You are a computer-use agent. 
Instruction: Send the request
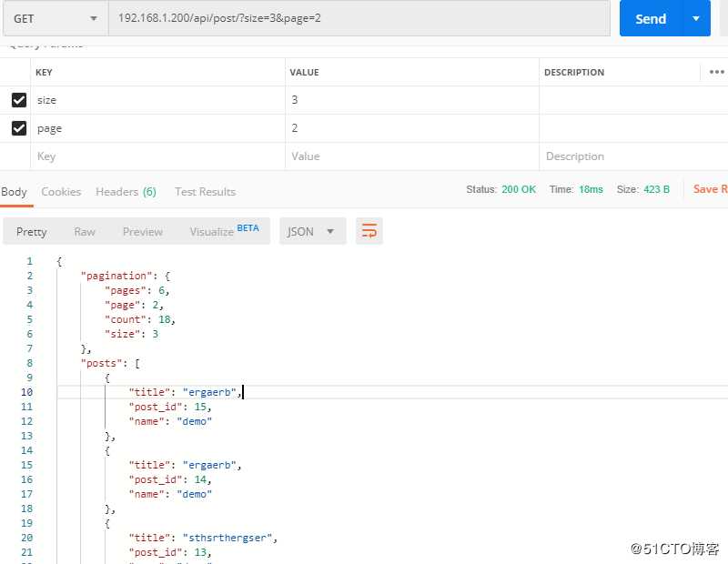pyautogui.click(x=651, y=18)
